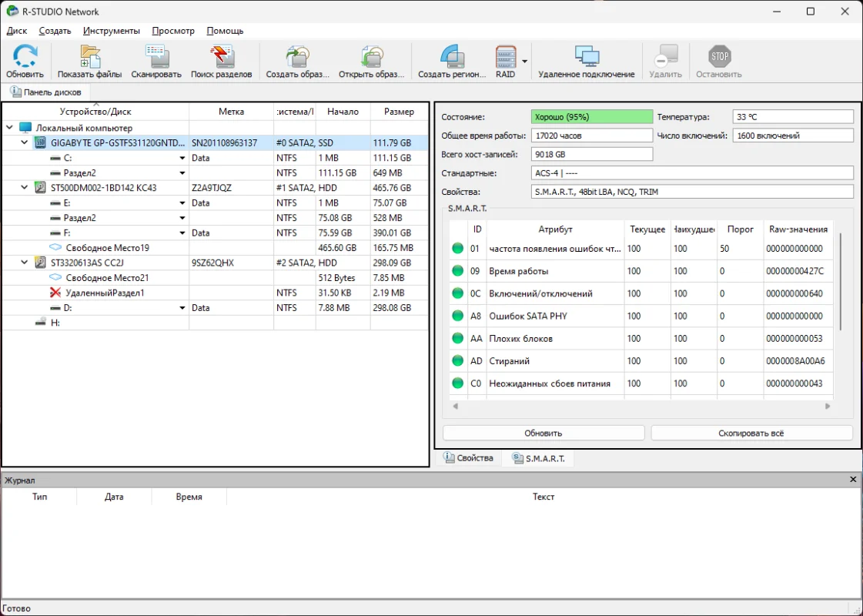Image resolution: width=863 pixels, height=616 pixels.
Task: Collapse the ST500DM002 drive node
Action: point(23,187)
